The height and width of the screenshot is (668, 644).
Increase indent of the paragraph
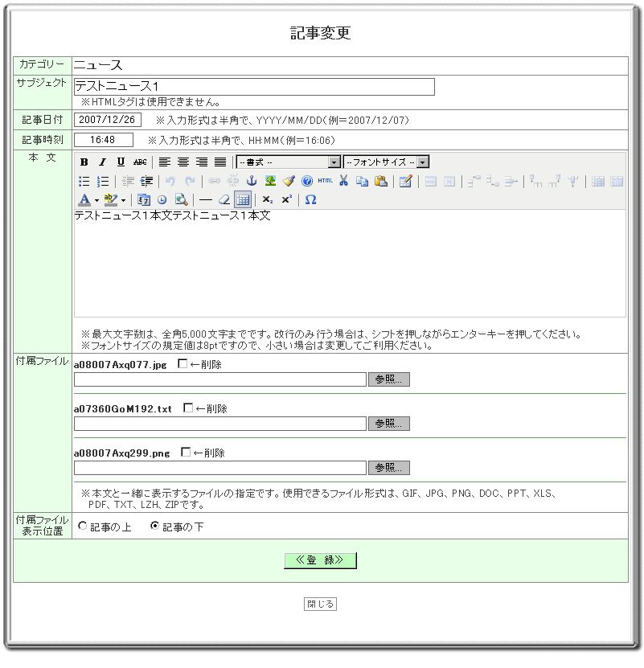[146, 181]
